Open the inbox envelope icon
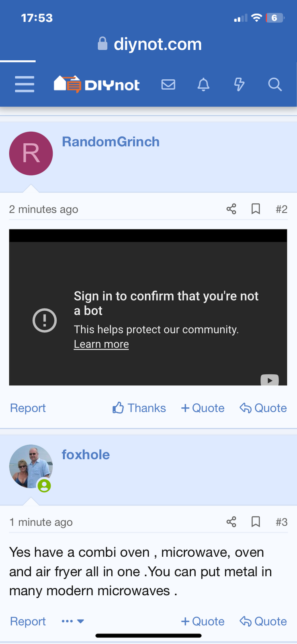Screen dimensions: 297x644 (x=168, y=85)
